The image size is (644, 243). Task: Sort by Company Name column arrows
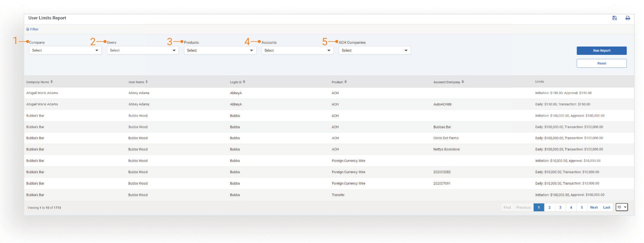tap(52, 82)
